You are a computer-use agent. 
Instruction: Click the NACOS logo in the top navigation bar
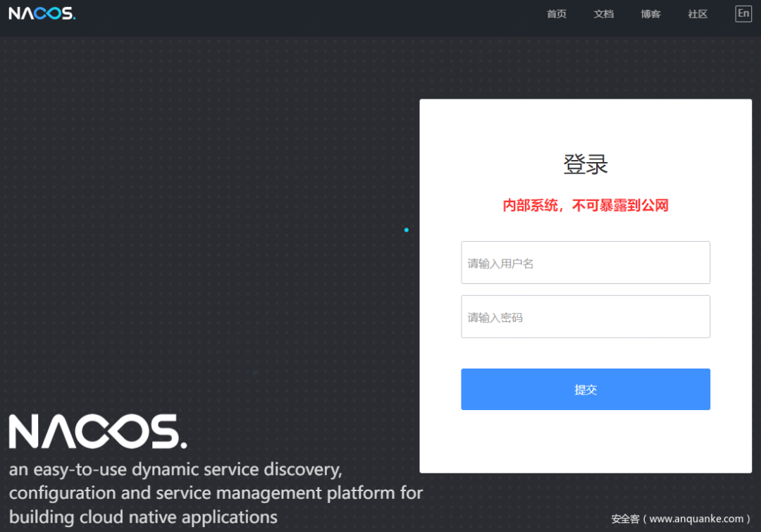click(x=41, y=13)
